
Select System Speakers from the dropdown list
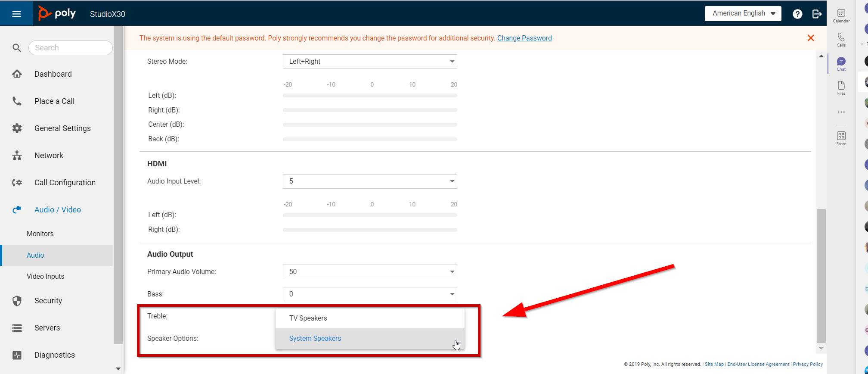370,339
